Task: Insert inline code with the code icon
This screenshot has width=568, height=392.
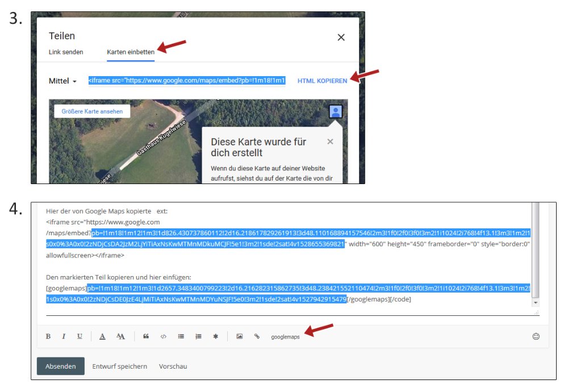Action: coord(163,336)
